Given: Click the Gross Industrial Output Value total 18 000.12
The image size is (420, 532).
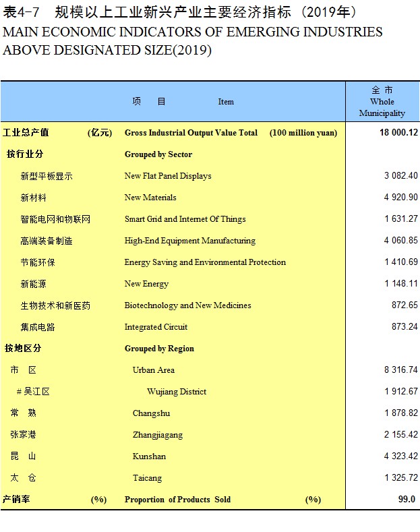Looking at the screenshot, I should (398, 133).
